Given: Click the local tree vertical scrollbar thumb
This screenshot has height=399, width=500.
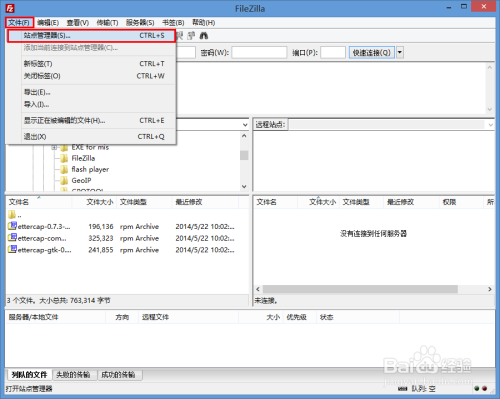Looking at the screenshot, I should tap(244, 155).
